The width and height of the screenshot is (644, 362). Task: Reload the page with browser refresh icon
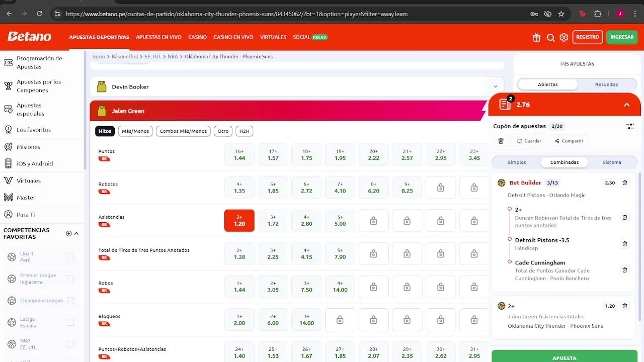click(x=40, y=14)
